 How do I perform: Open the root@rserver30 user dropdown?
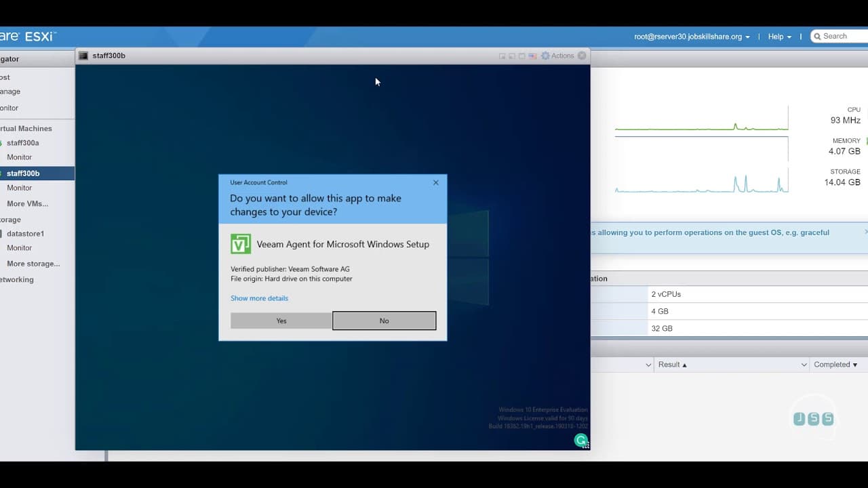(692, 37)
